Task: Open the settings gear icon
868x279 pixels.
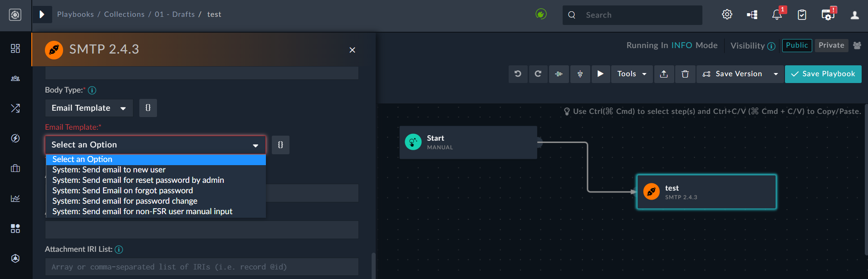Action: (727, 15)
